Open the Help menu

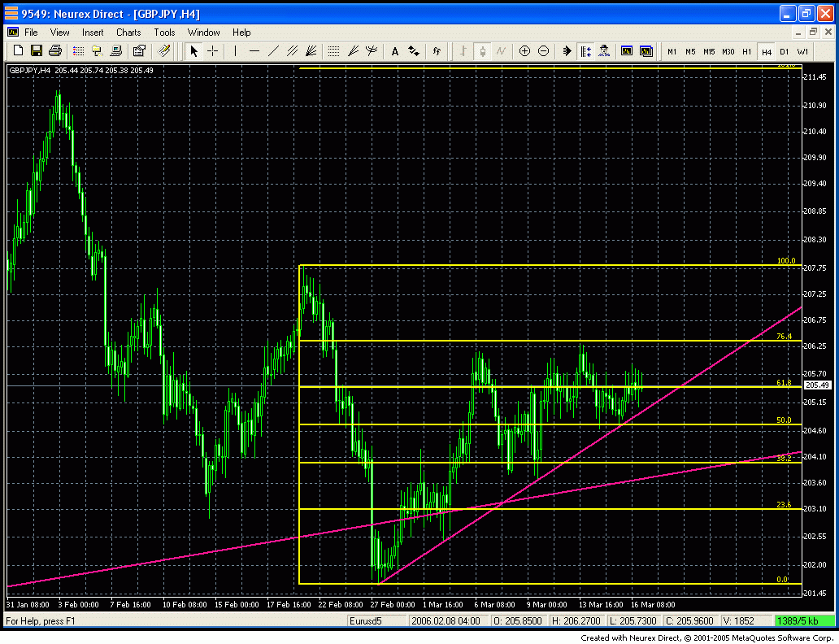coord(241,33)
